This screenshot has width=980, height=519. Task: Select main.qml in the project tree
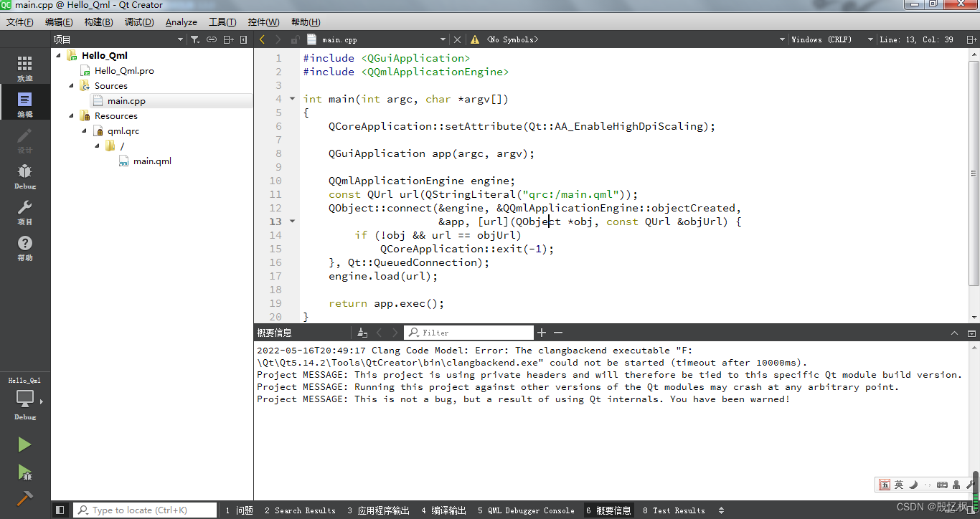pos(152,161)
